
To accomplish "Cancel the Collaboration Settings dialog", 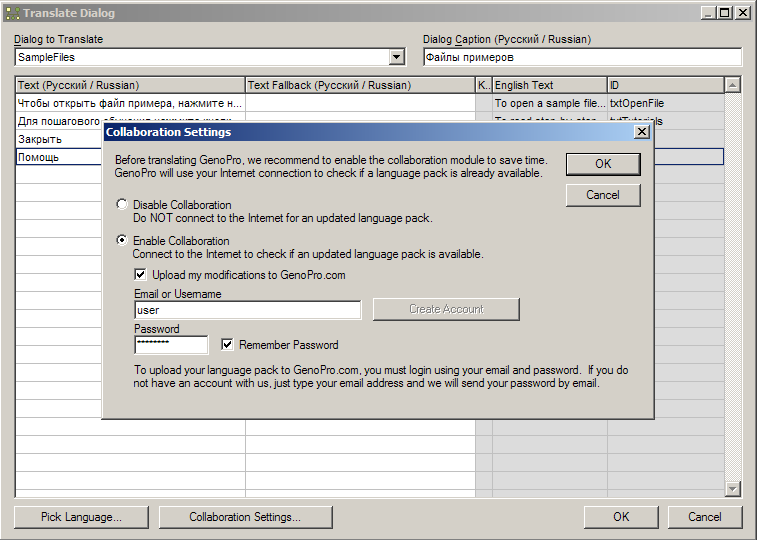I will (x=603, y=195).
